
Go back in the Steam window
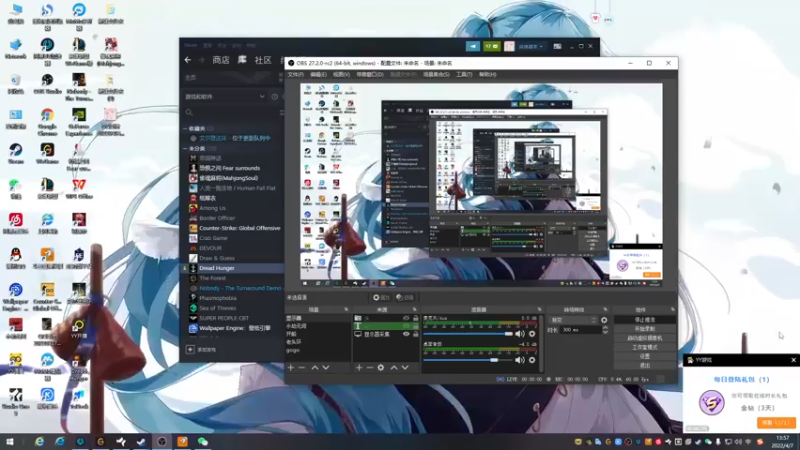188,60
